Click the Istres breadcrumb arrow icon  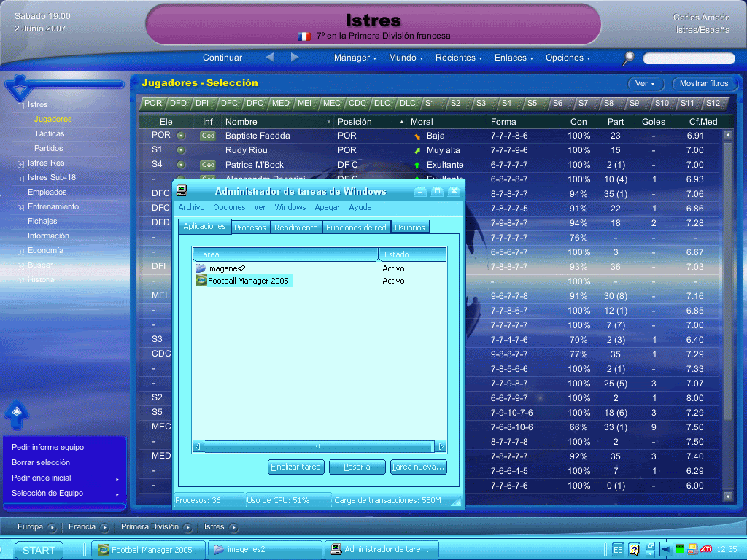point(233,528)
